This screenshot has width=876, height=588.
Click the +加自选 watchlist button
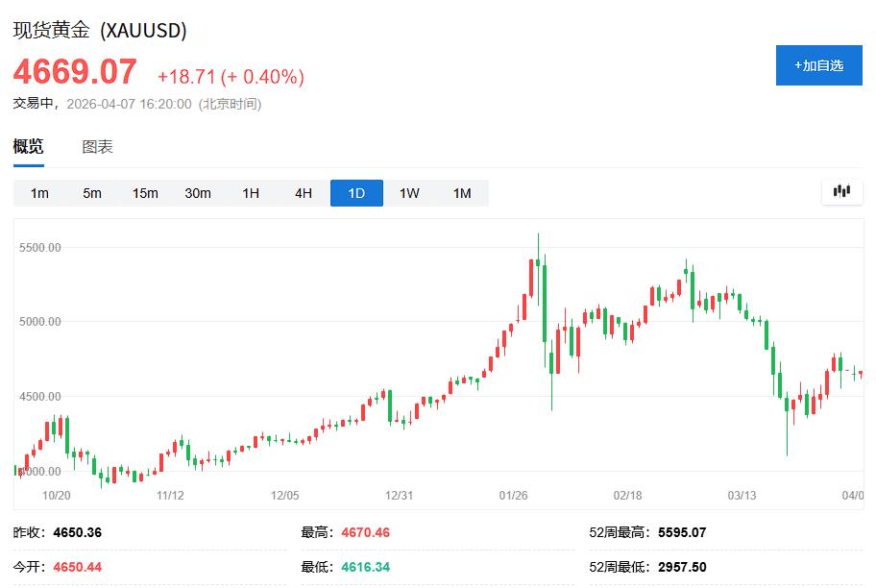tap(818, 65)
